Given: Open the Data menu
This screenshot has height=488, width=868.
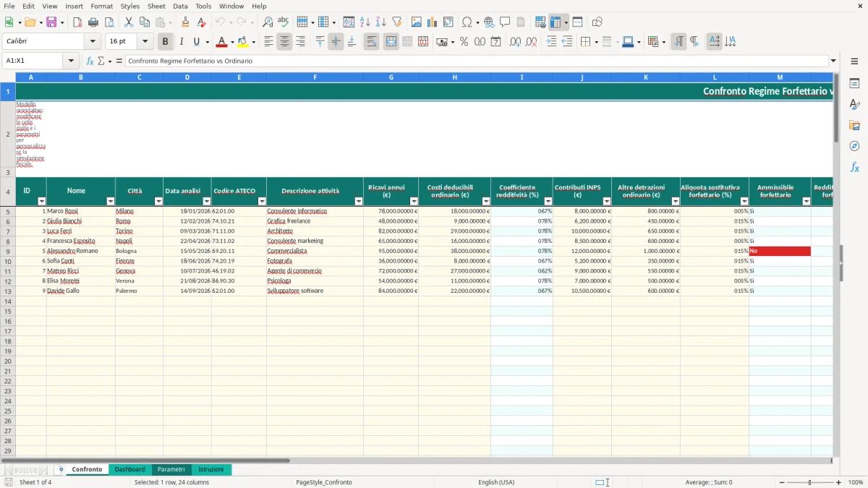Looking at the screenshot, I should tap(180, 6).
